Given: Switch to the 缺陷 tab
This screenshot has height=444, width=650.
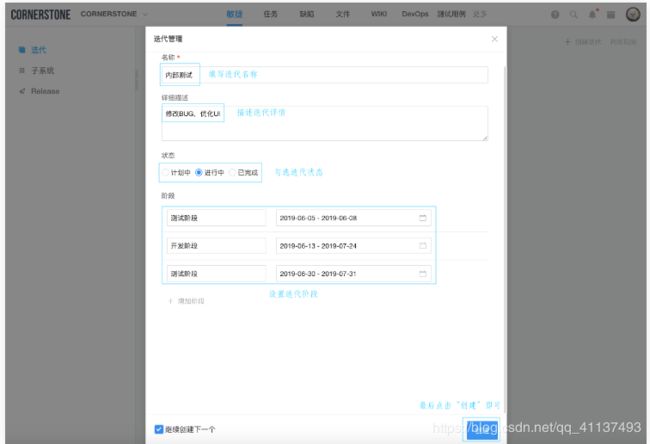Looking at the screenshot, I should [x=306, y=14].
